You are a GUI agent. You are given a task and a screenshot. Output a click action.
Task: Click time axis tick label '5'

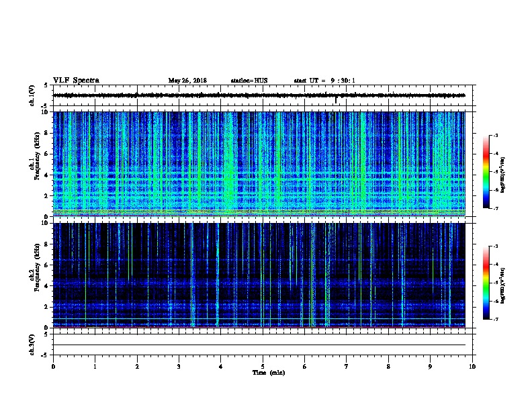[x=263, y=367]
